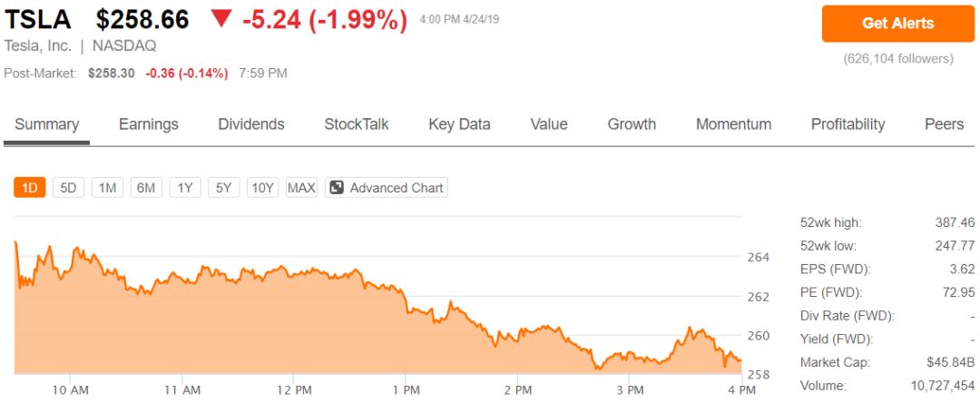The height and width of the screenshot is (403, 980).
Task: Click the Advanced Chart expand icon
Action: coord(337,188)
